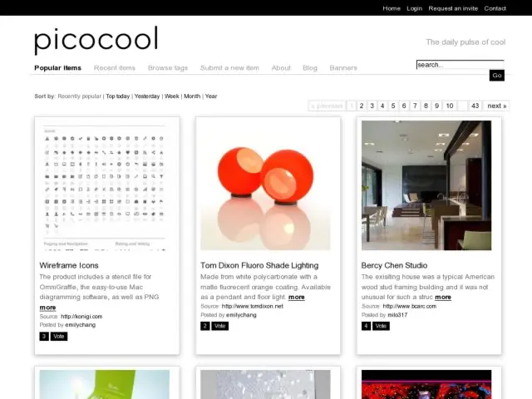Go to pagination page 5

(x=393, y=106)
